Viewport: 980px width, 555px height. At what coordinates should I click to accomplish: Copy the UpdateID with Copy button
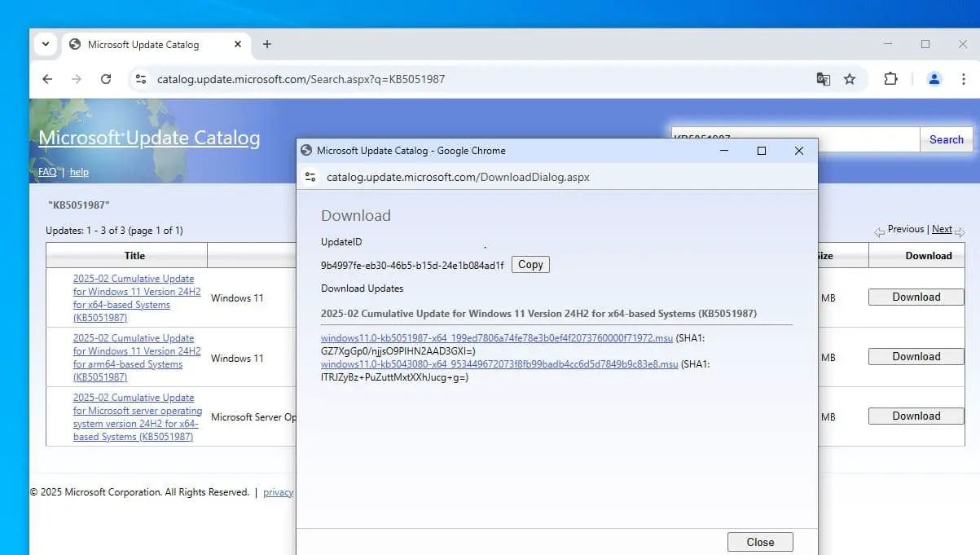(x=530, y=264)
